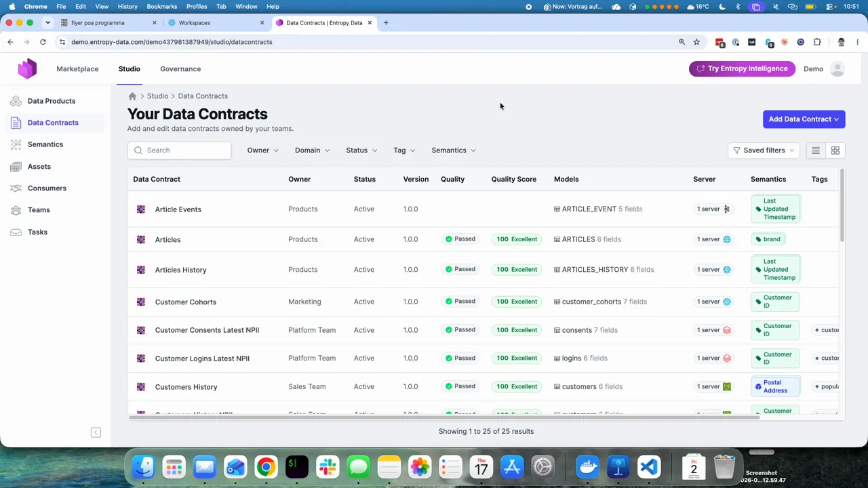Open the Entropy Data logo home
Screen dimensions: 868x488
coord(27,68)
